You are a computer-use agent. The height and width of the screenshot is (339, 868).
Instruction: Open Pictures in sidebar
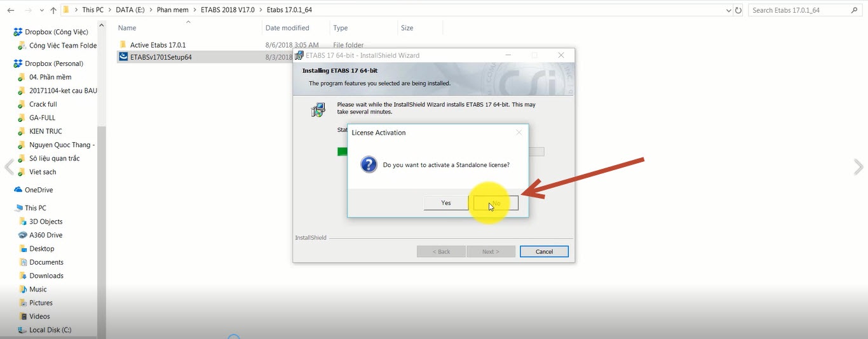click(x=41, y=303)
